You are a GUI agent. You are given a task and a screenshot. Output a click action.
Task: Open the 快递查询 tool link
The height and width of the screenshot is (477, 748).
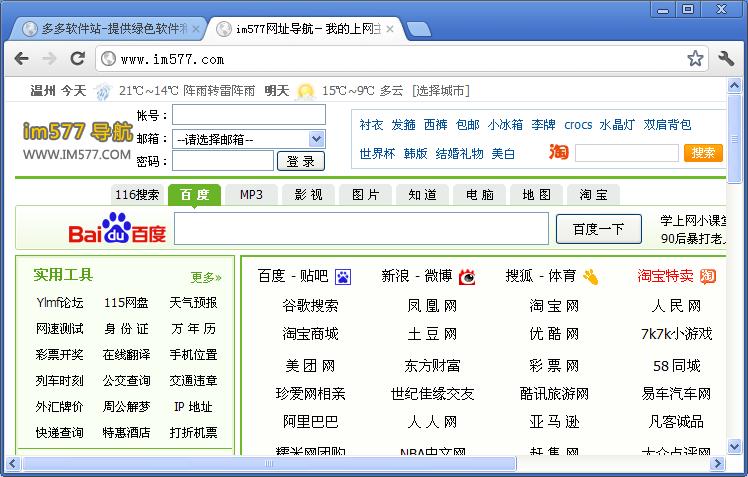click(x=60, y=432)
